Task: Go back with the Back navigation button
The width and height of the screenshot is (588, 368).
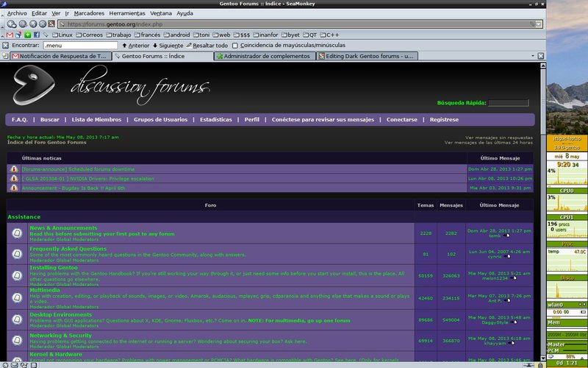Action: [12, 24]
